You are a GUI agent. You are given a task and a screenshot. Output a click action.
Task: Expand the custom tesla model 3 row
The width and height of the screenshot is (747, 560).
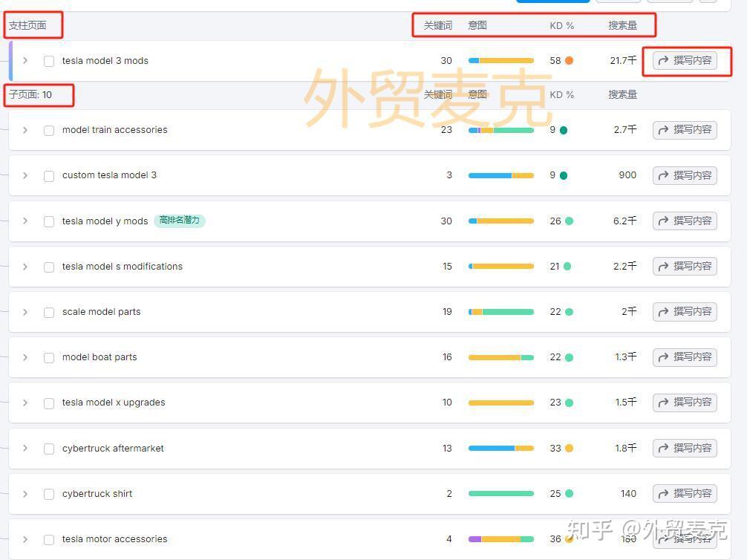(25, 175)
